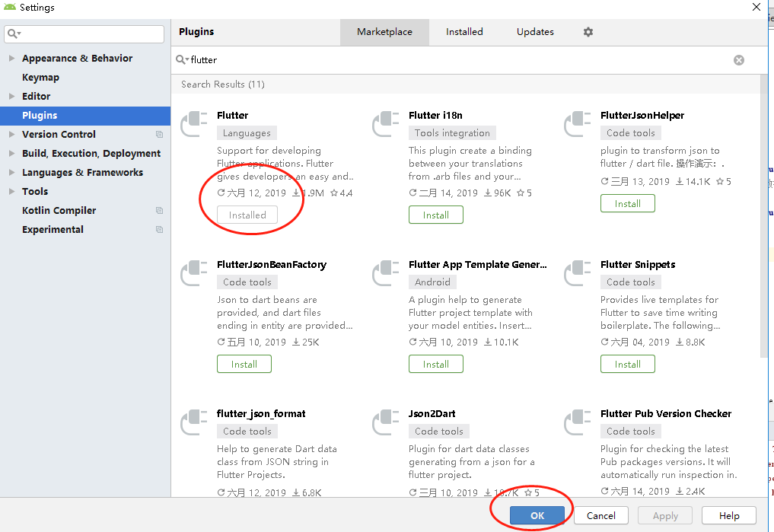Click the Android tag under Flutter App Template

[432, 282]
